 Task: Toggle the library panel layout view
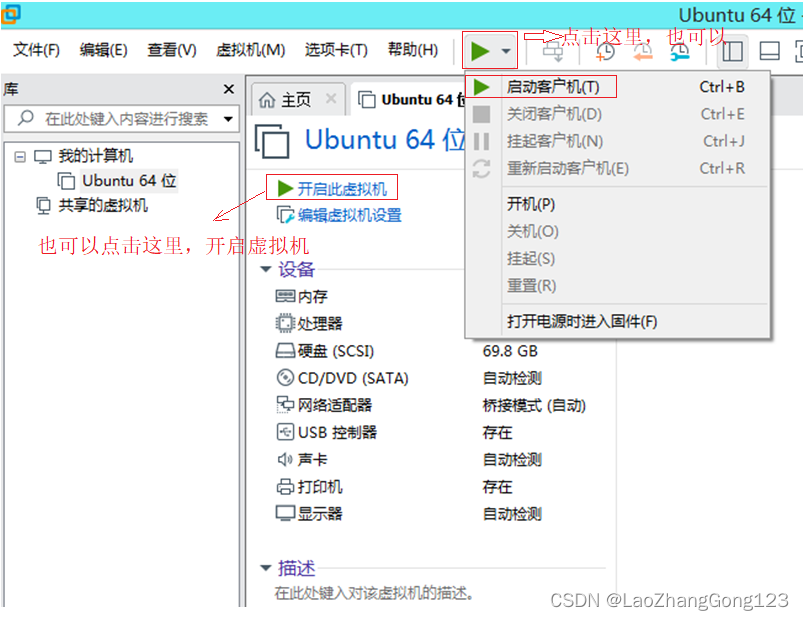[734, 51]
